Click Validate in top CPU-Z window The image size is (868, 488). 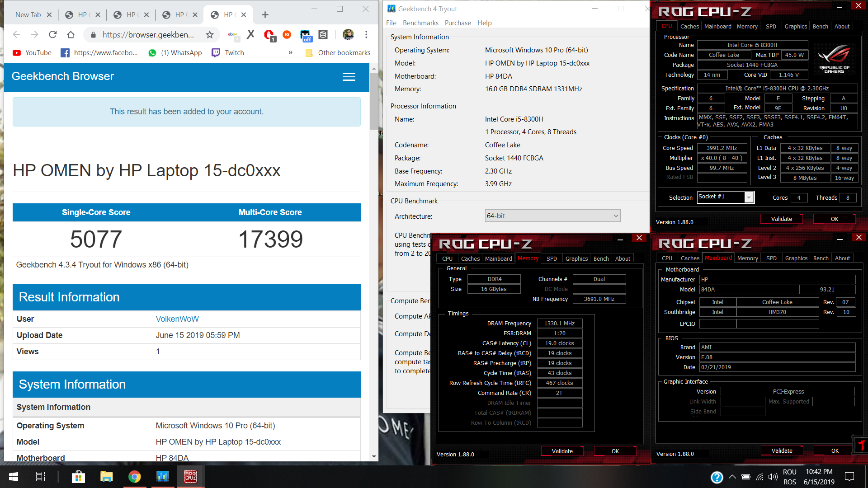[781, 219]
